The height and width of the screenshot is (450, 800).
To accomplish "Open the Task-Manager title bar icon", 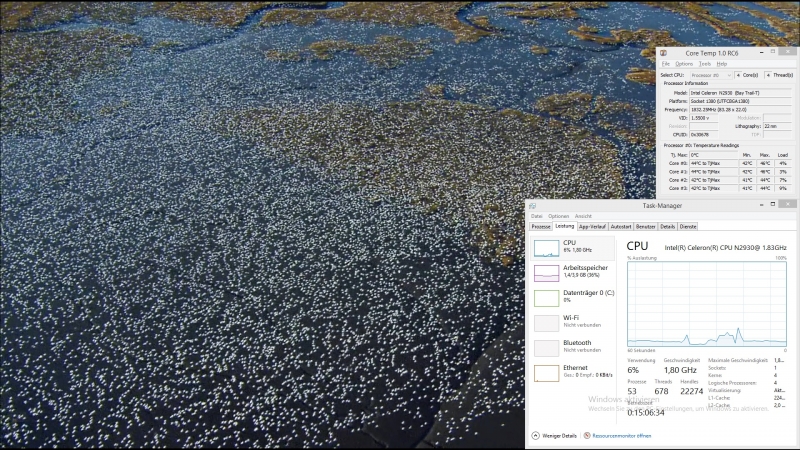I will tap(533, 206).
